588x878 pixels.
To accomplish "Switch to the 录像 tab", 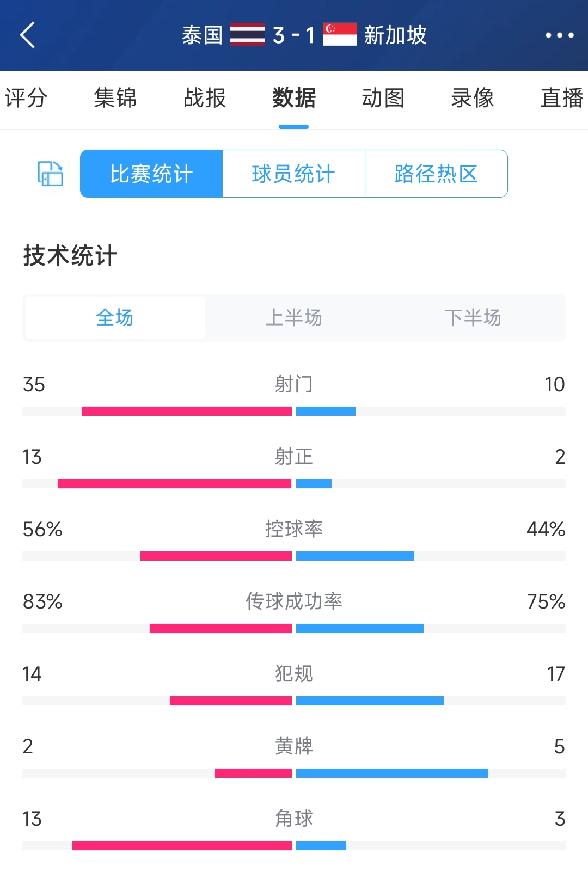I will point(473,99).
